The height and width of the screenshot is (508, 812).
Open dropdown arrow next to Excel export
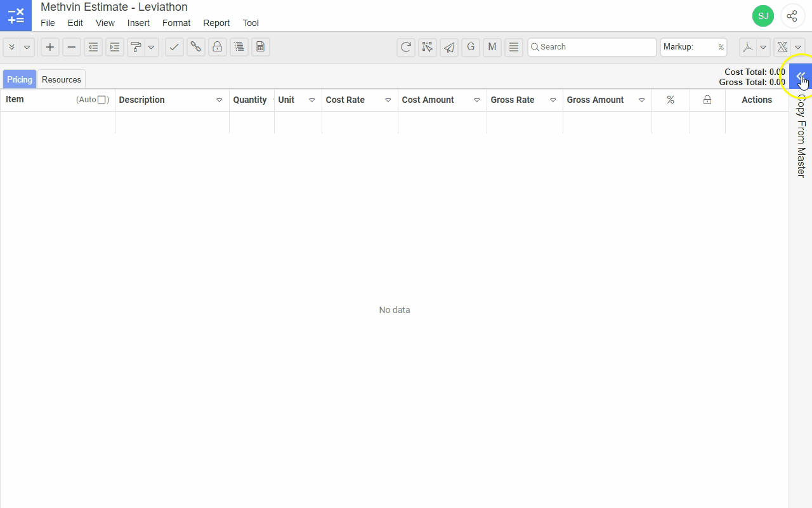798,47
